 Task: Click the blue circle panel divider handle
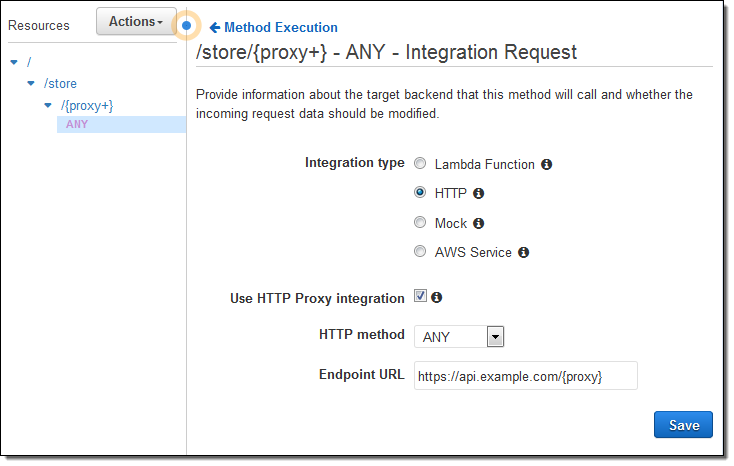(186, 26)
